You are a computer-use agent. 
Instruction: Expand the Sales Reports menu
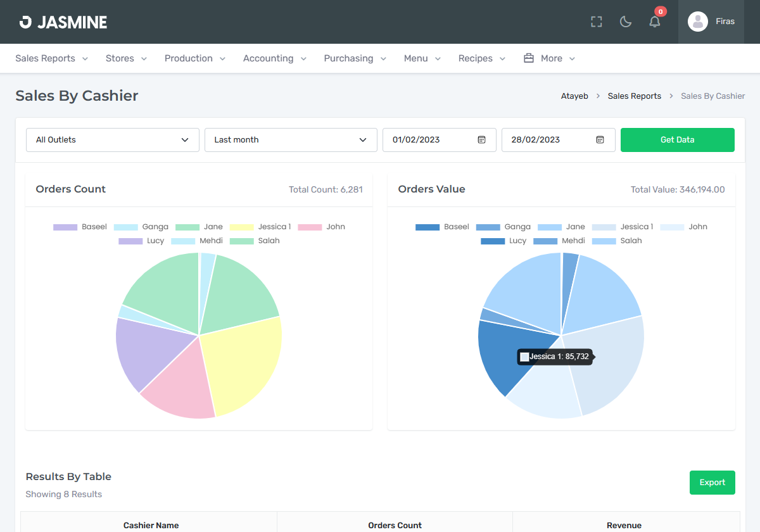coord(51,58)
